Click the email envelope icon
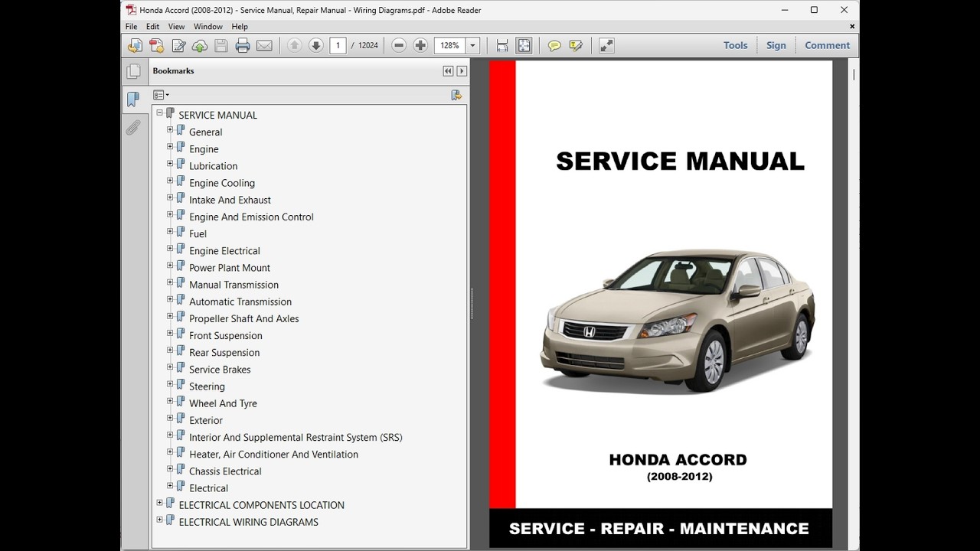Image resolution: width=980 pixels, height=551 pixels. (264, 46)
